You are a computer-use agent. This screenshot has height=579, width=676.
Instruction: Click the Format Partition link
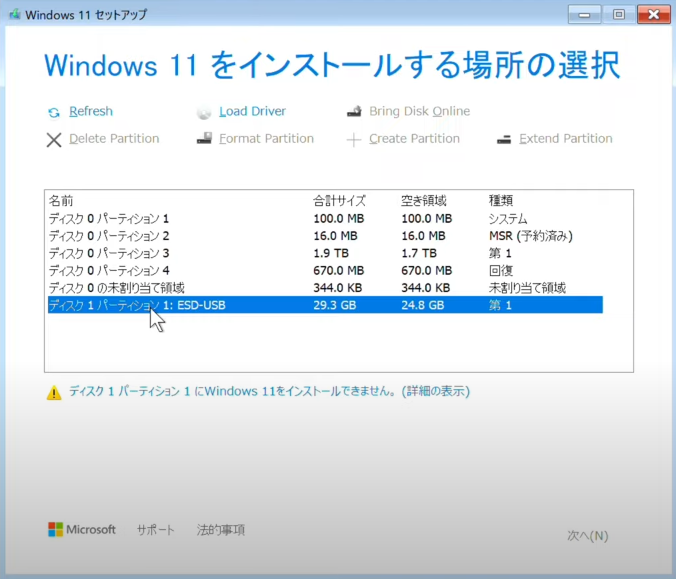coord(266,138)
